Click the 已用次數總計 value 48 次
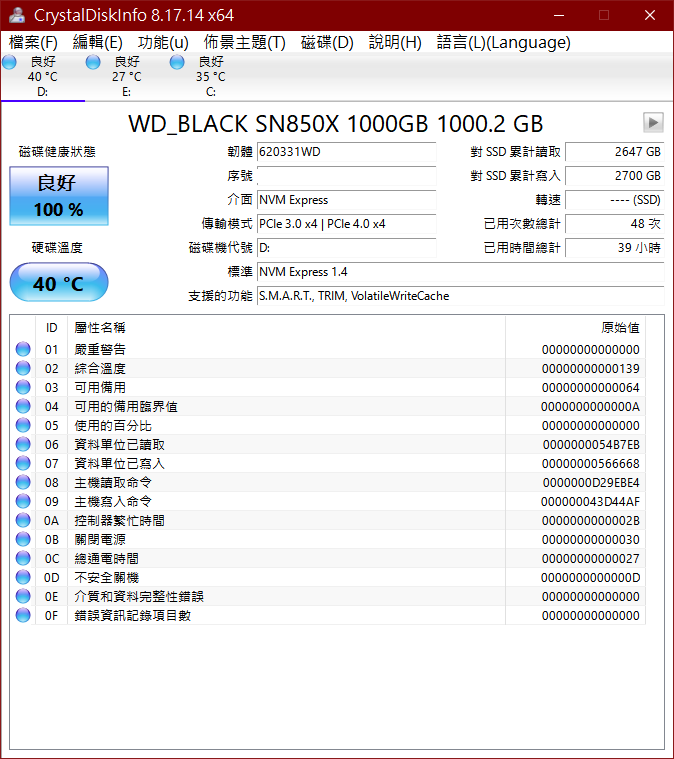The image size is (674, 759). tap(615, 224)
